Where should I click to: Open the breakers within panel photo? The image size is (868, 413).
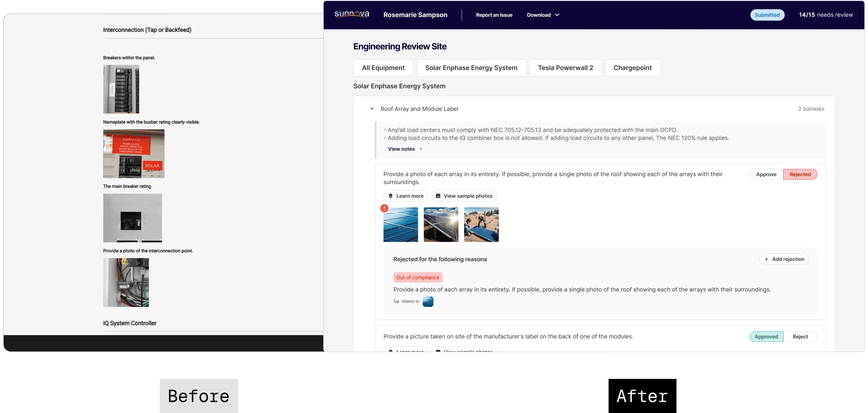tap(121, 89)
